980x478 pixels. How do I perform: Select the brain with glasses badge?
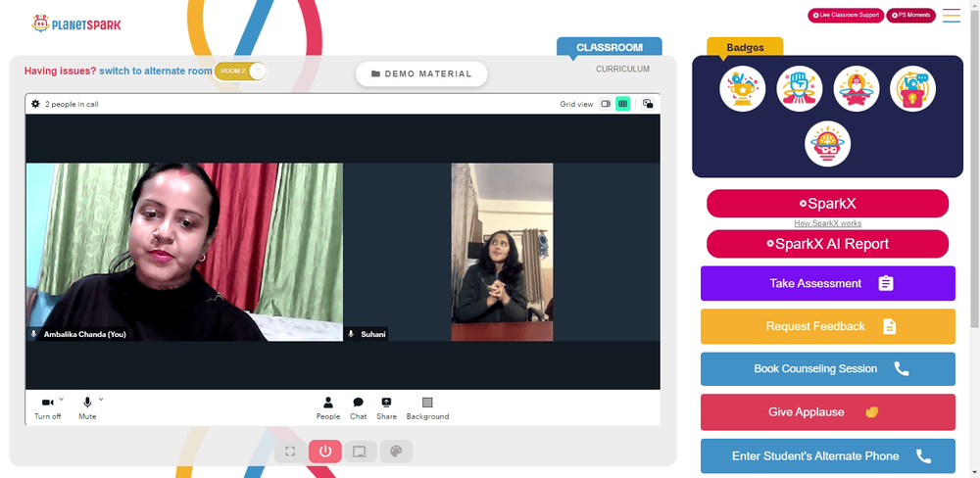click(827, 144)
